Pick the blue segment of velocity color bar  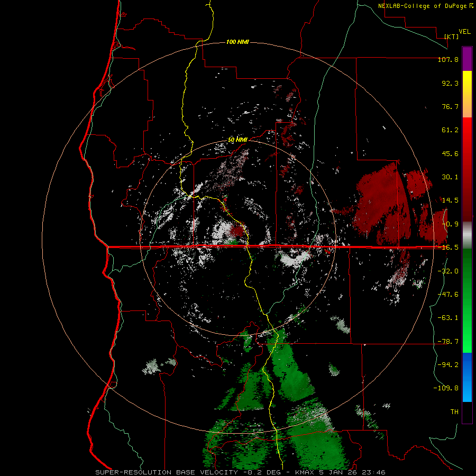point(467,377)
